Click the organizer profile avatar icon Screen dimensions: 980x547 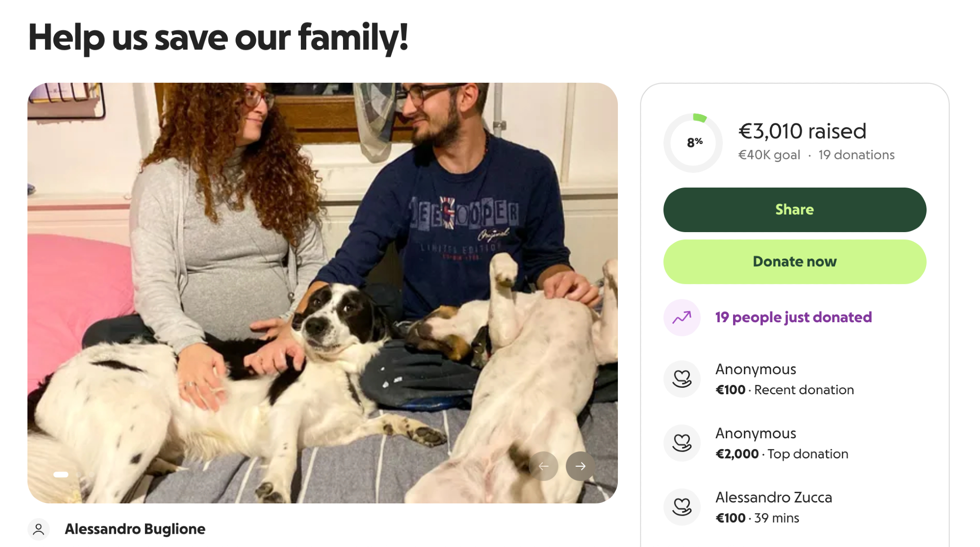(39, 529)
